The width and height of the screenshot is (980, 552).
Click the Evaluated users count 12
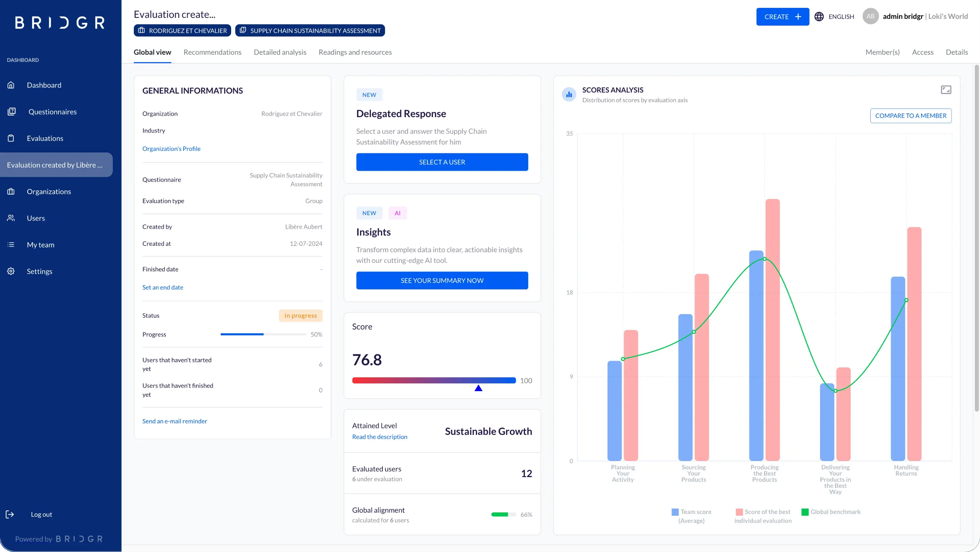(x=527, y=473)
